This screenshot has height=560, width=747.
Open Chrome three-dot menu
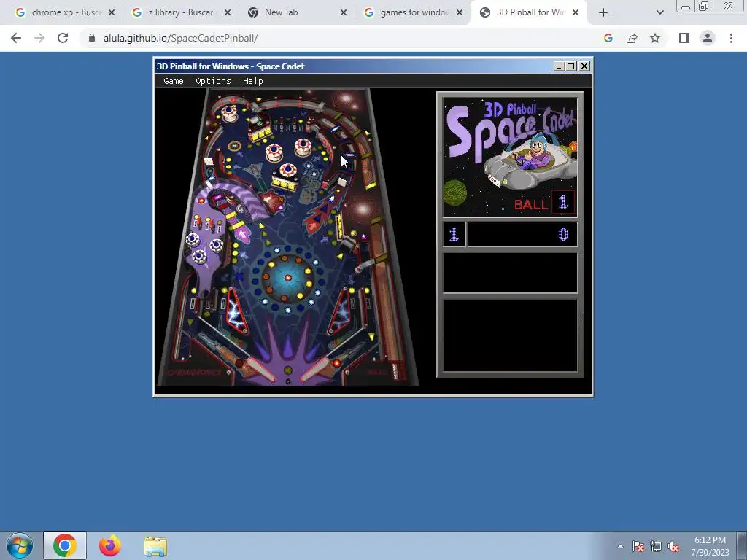(x=731, y=38)
